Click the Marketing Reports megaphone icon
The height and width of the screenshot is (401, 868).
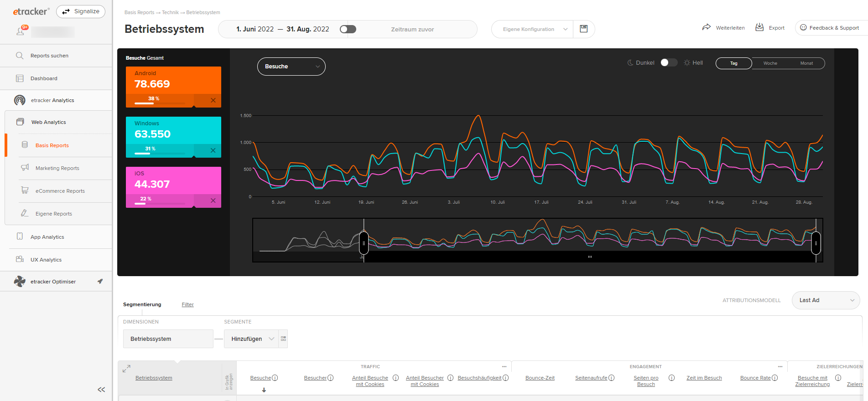point(25,168)
